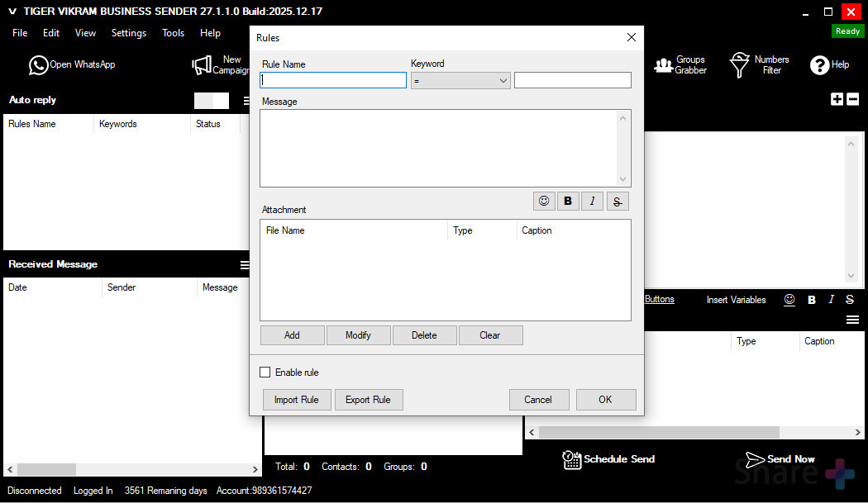Insert emoji in the main window message editor
The width and height of the screenshot is (868, 503).
click(x=789, y=299)
